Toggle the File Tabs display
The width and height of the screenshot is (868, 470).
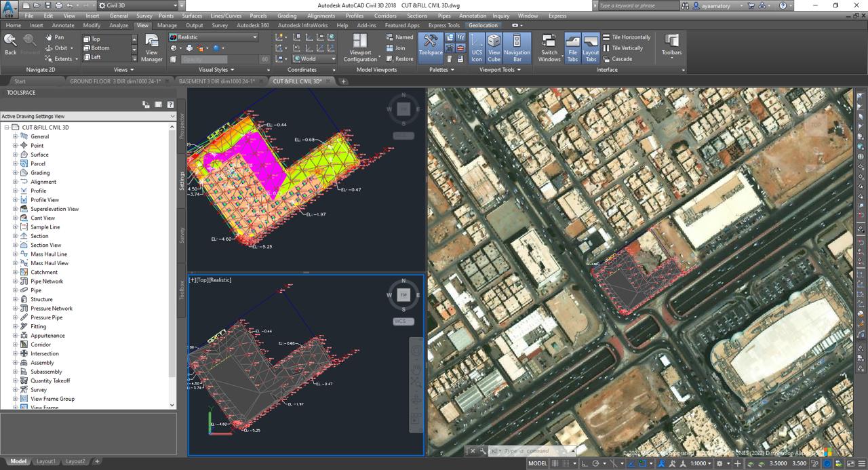pyautogui.click(x=572, y=47)
